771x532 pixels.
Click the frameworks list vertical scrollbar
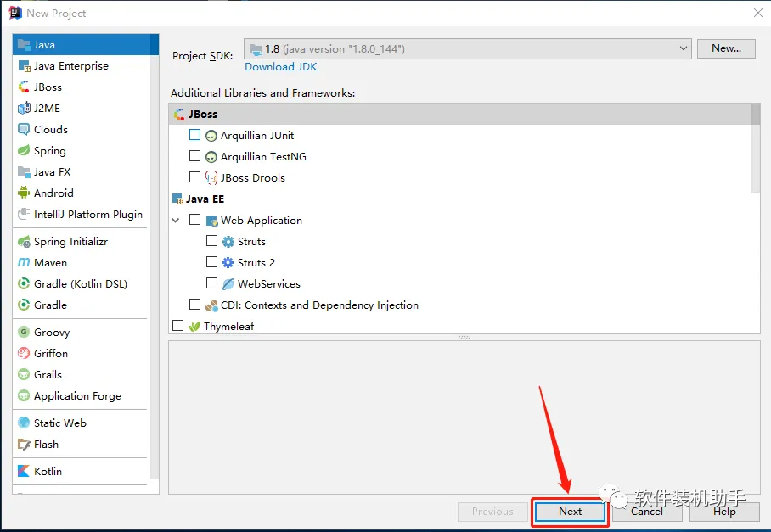pyautogui.click(x=756, y=148)
